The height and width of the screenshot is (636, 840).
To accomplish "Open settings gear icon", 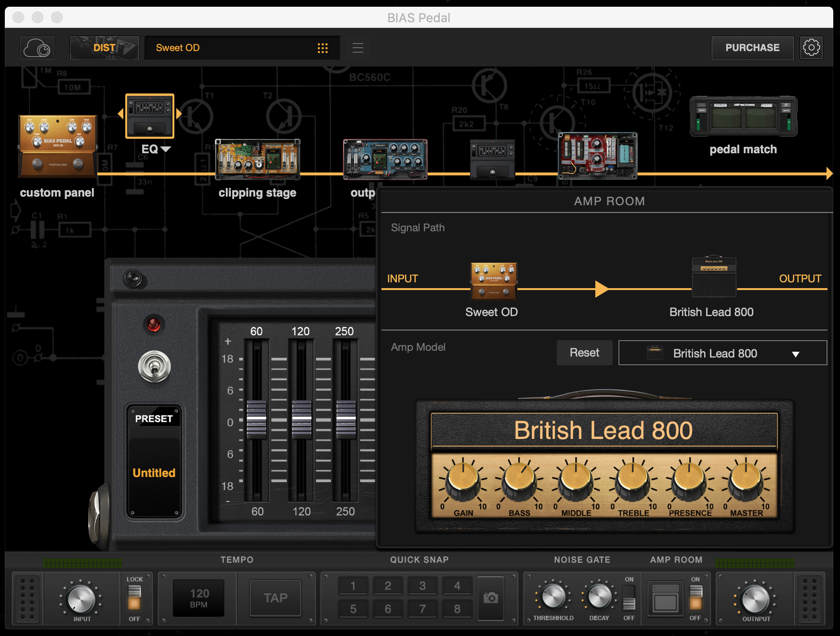I will [812, 48].
